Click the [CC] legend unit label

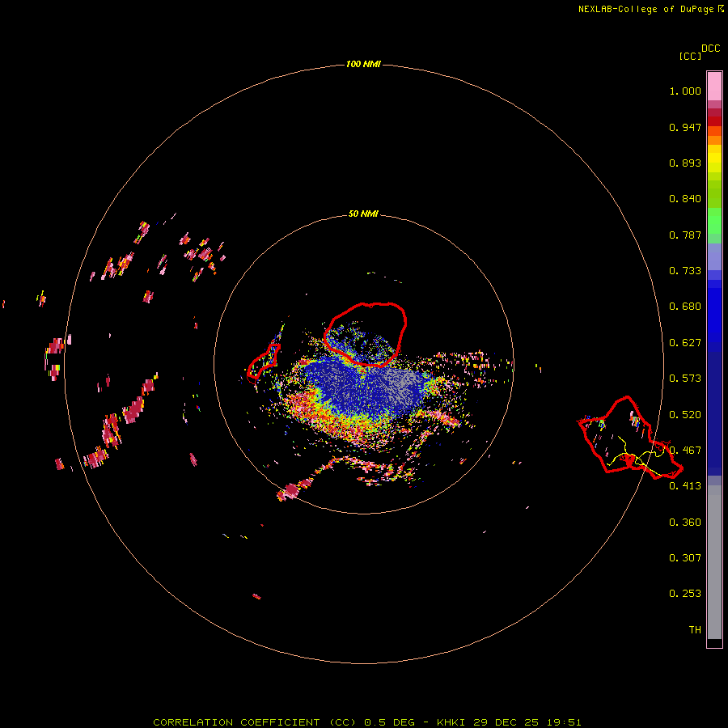(690, 56)
